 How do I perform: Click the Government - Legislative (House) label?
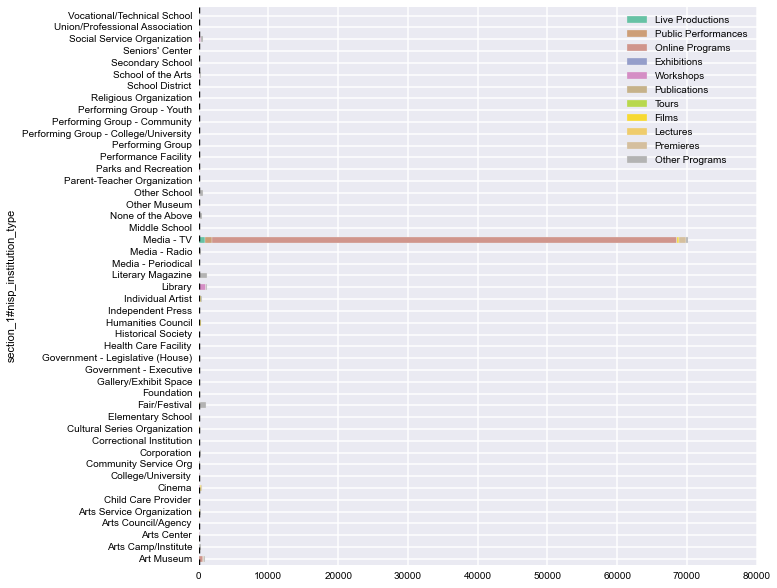[x=117, y=358]
